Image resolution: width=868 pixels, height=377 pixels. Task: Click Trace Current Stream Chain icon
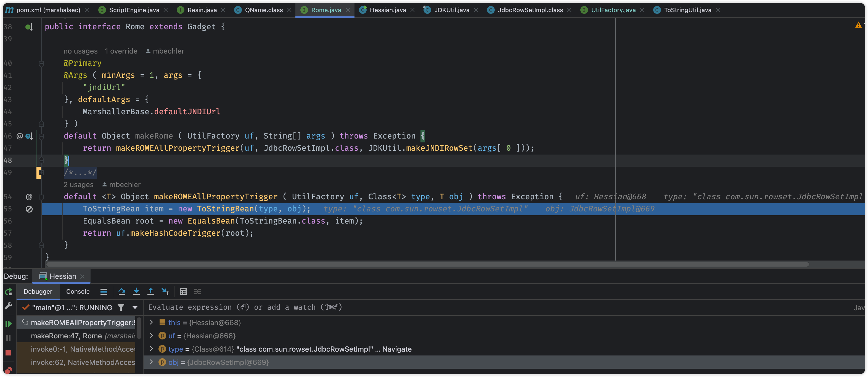click(198, 292)
